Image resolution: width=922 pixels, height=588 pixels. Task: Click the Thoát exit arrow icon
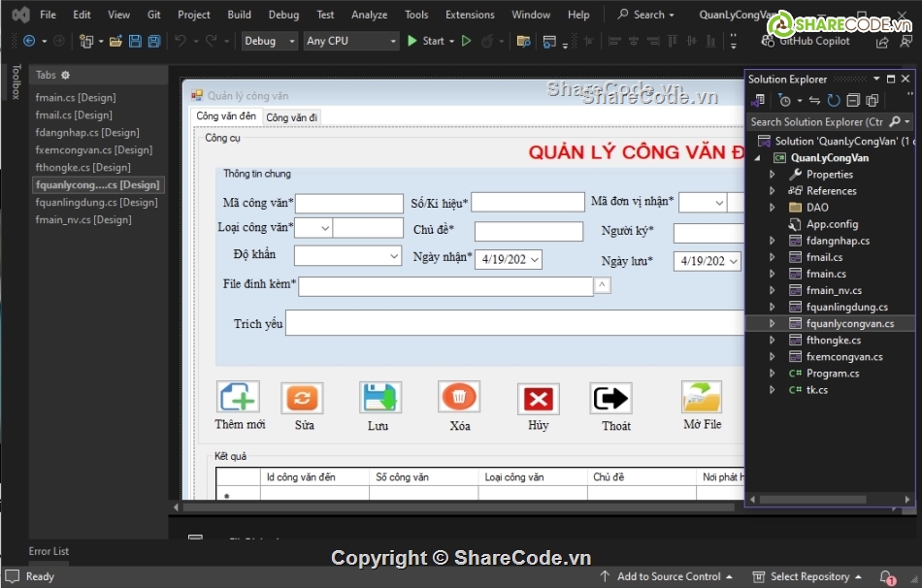[610, 399]
